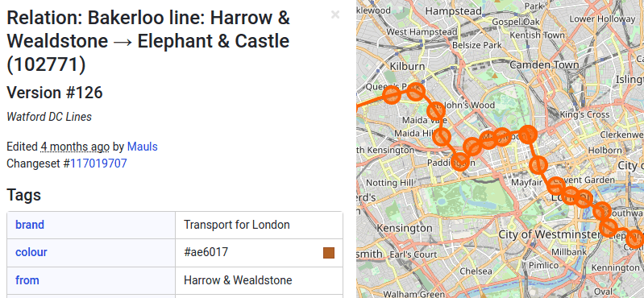The width and height of the screenshot is (644, 298).
Task: Select the station marker left of St John's Wood
Action: tap(436, 110)
